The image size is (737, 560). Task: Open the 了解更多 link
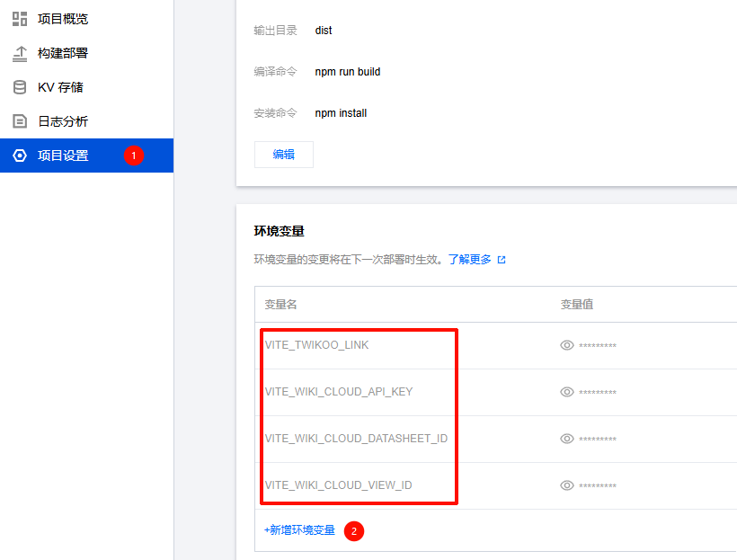click(470, 260)
